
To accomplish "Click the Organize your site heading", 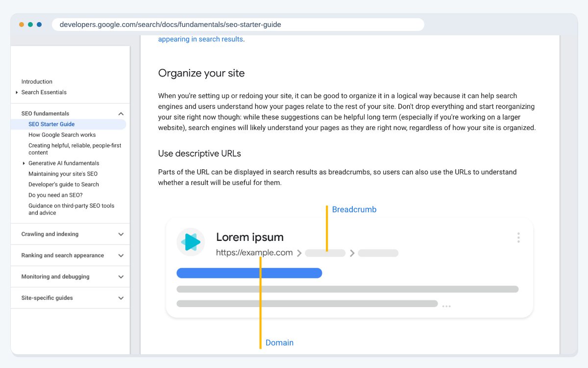I will (x=201, y=73).
